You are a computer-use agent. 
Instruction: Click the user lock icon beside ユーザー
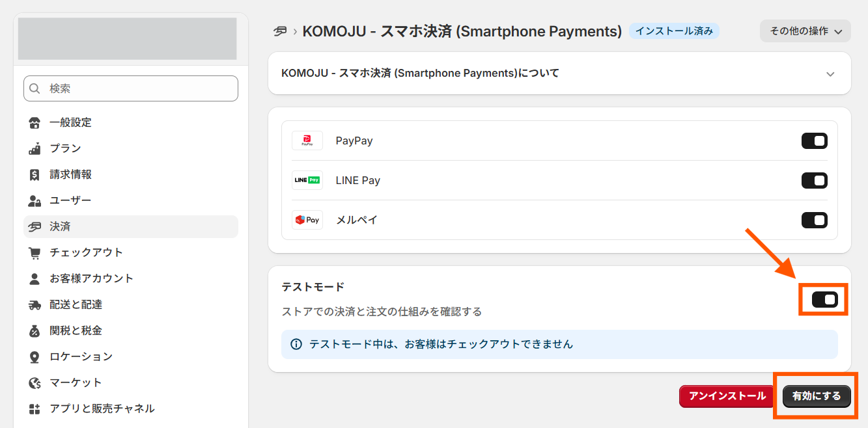35,201
